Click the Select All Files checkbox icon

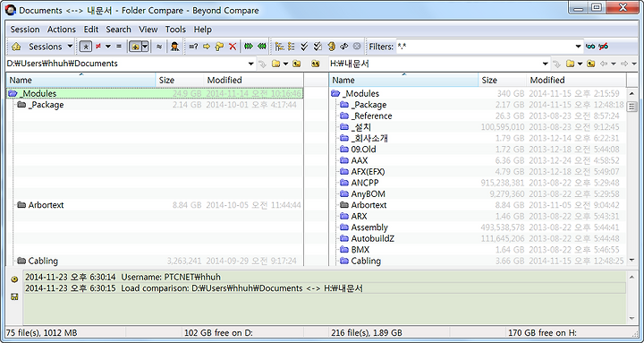point(318,47)
